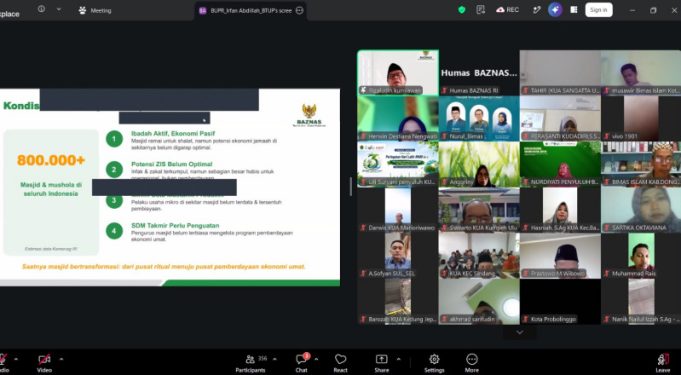Click the Sign in button

pos(598,10)
